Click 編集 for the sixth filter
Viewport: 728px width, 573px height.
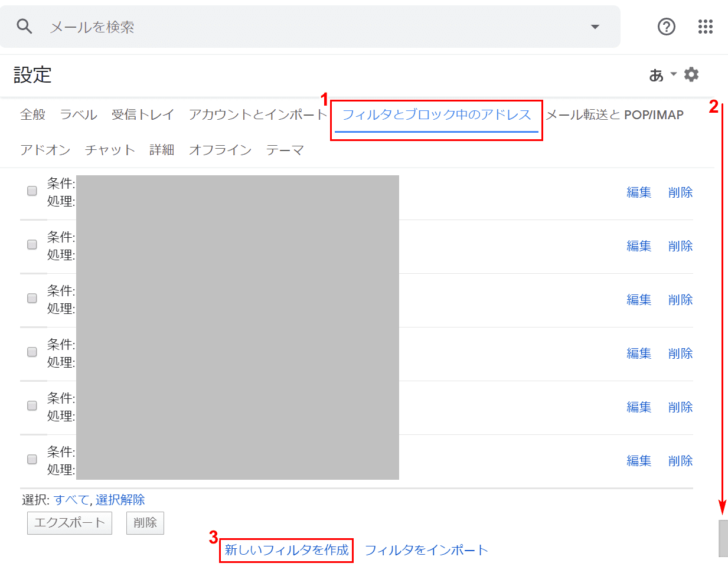coord(639,461)
